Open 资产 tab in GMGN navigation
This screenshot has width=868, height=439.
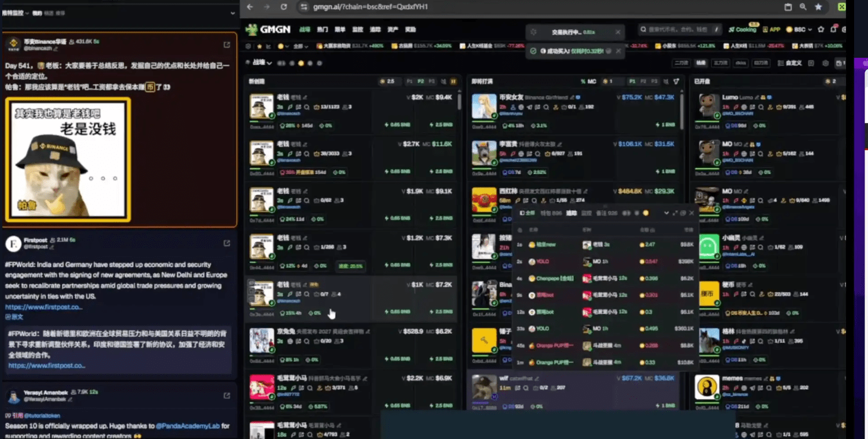tap(392, 29)
